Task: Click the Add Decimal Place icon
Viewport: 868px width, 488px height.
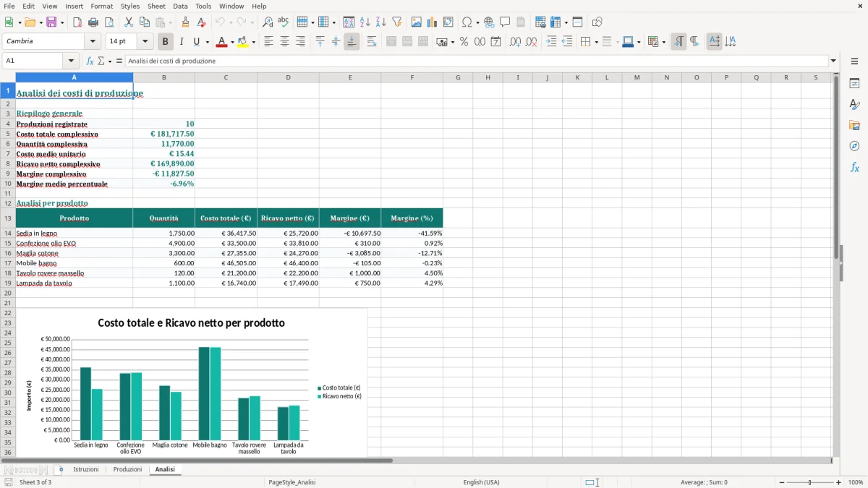Action: point(515,42)
